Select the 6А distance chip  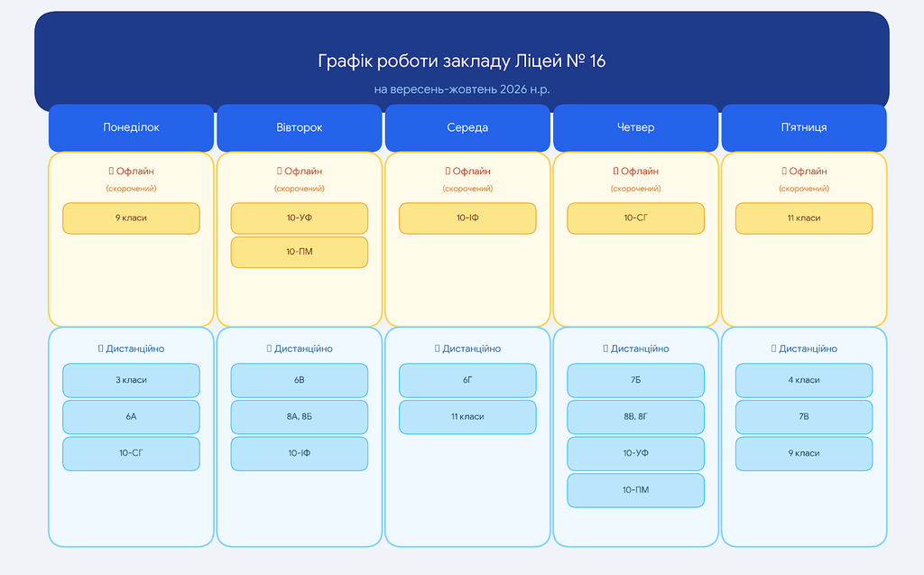coord(131,417)
